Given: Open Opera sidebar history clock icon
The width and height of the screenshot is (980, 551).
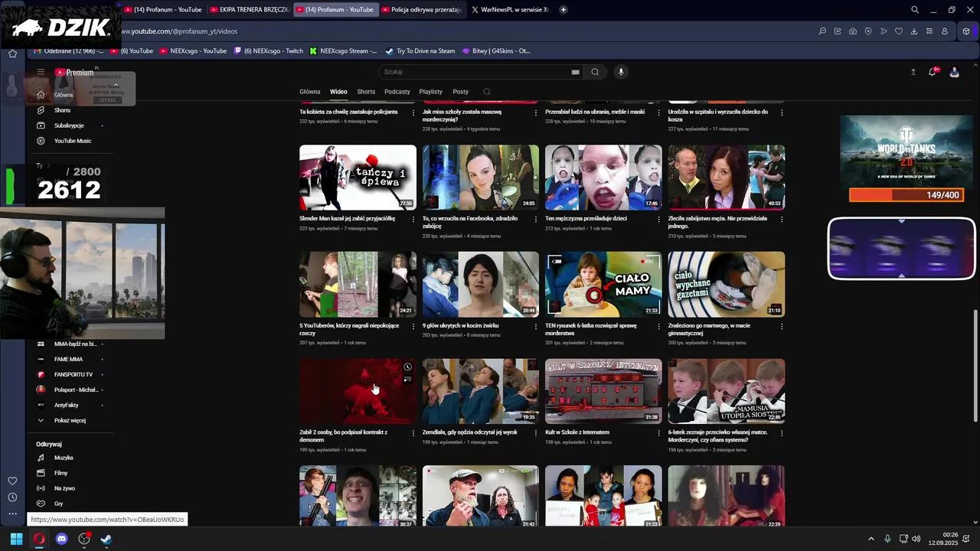Looking at the screenshot, I should click(x=12, y=497).
